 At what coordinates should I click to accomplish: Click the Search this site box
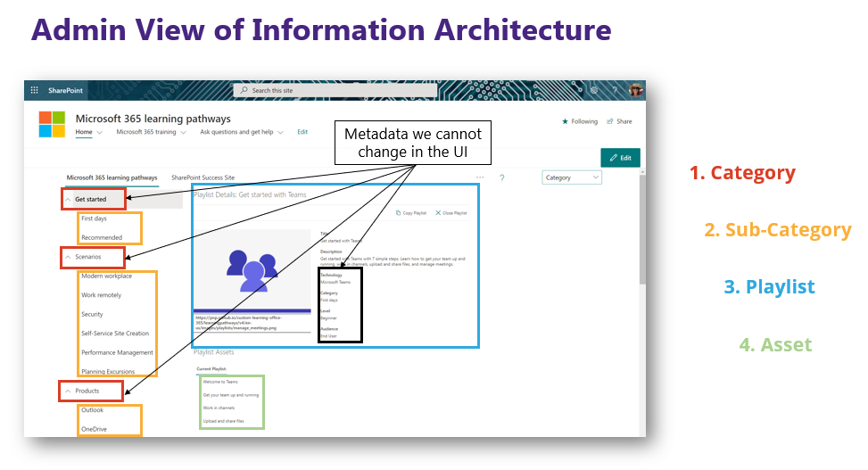[x=334, y=91]
